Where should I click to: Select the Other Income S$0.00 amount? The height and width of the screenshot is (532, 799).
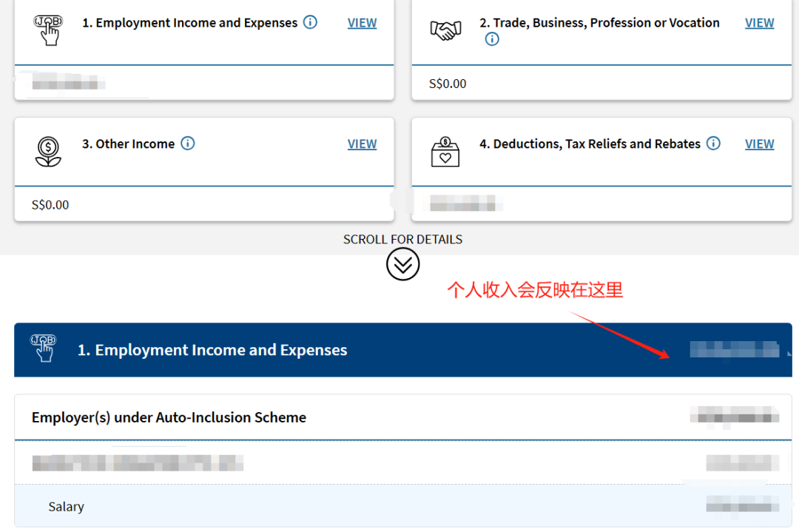point(50,205)
